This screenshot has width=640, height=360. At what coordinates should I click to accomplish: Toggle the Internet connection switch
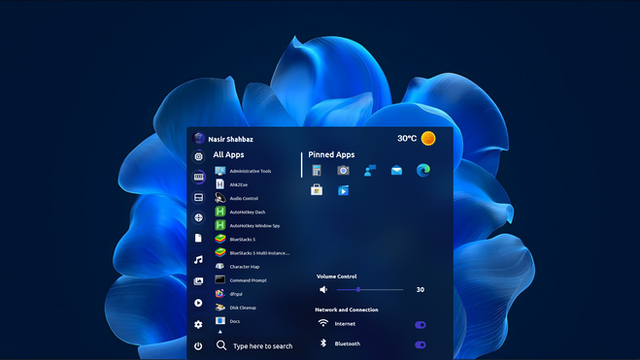click(x=420, y=325)
